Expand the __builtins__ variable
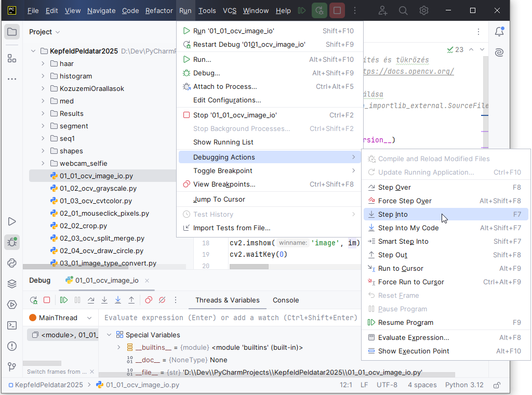Screen dimensions: 532x395 click(119, 348)
